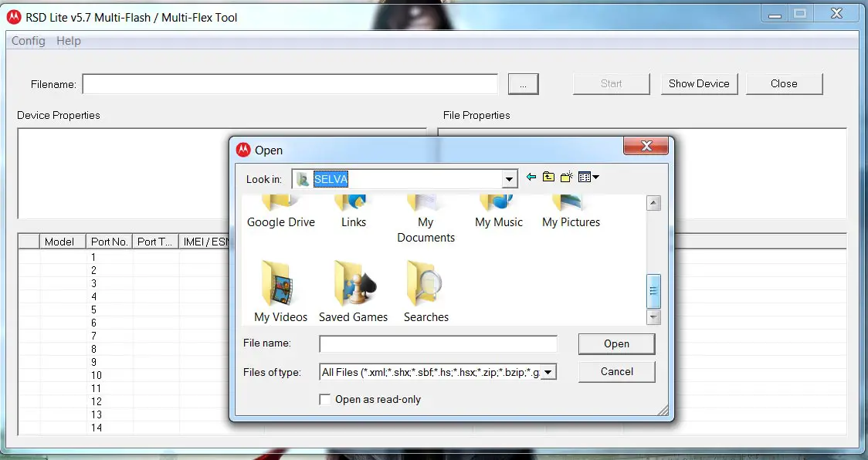Open the Config menu
The width and height of the screenshot is (868, 460).
pyautogui.click(x=29, y=41)
